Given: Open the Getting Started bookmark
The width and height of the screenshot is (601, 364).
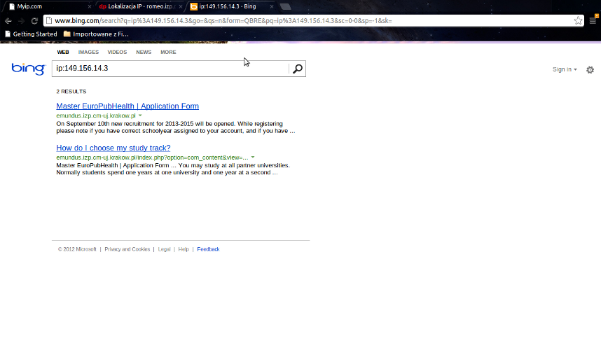Looking at the screenshot, I should [31, 34].
